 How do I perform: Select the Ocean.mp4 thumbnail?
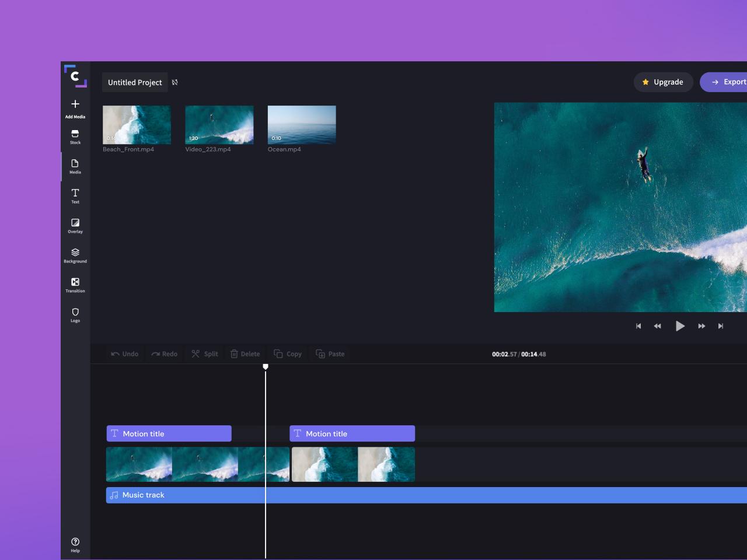301,124
